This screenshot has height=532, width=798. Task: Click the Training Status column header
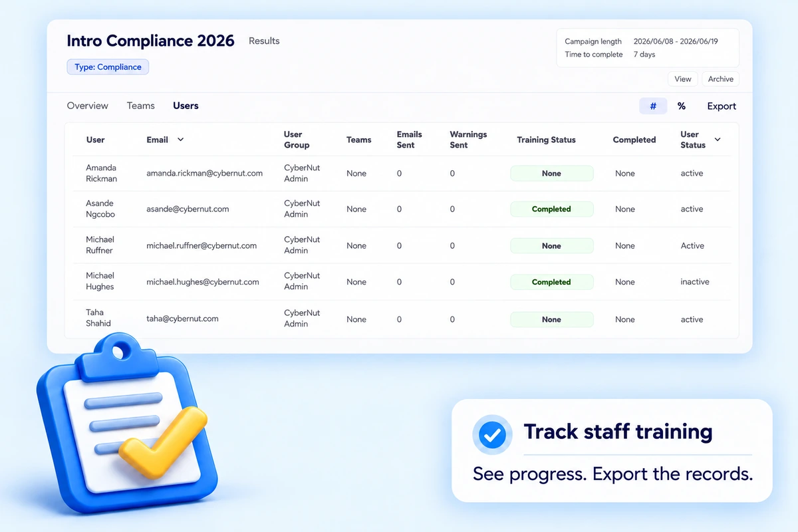tap(546, 140)
